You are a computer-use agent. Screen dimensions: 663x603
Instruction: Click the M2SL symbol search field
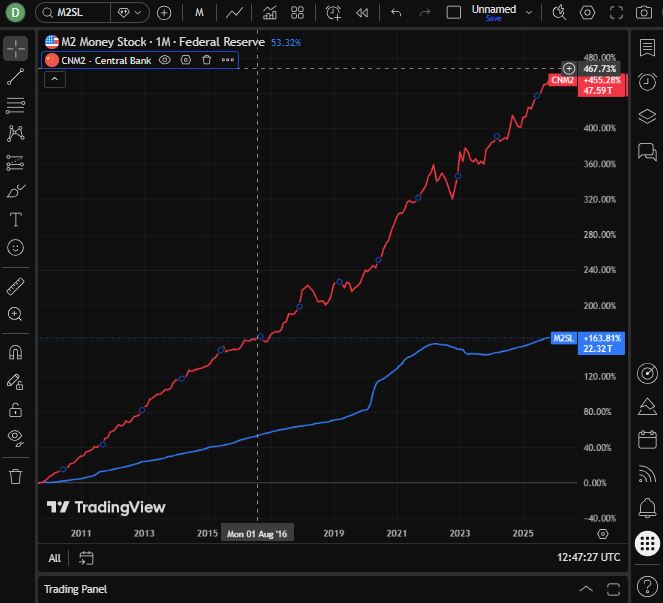pos(74,13)
